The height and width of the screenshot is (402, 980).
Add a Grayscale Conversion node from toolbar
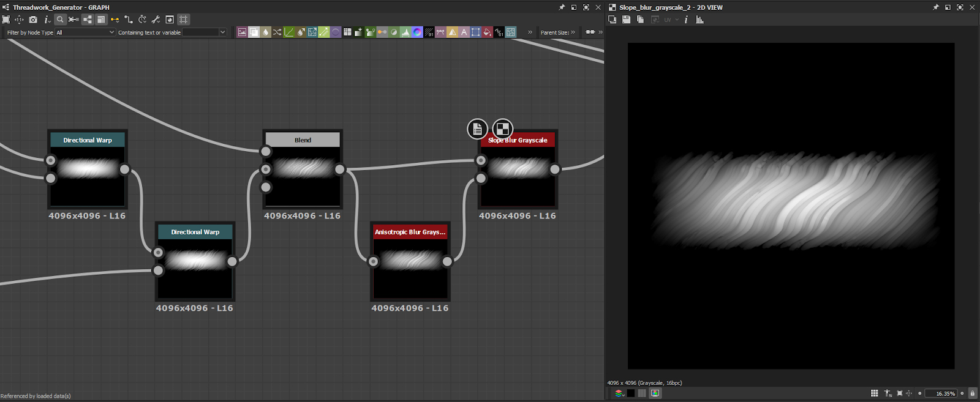[382, 32]
